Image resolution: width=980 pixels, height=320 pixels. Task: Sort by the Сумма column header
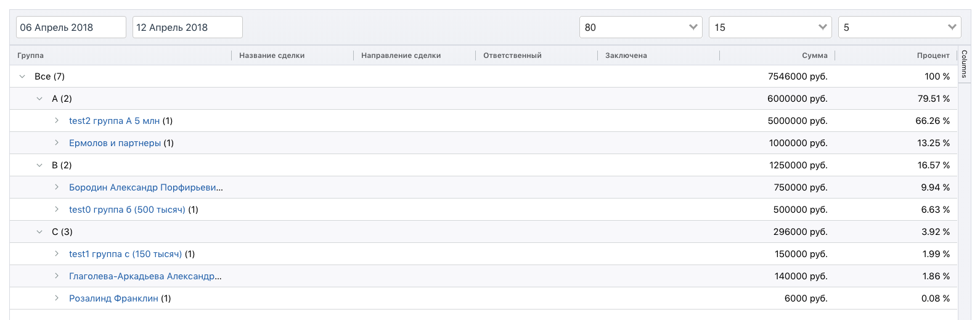(x=814, y=55)
